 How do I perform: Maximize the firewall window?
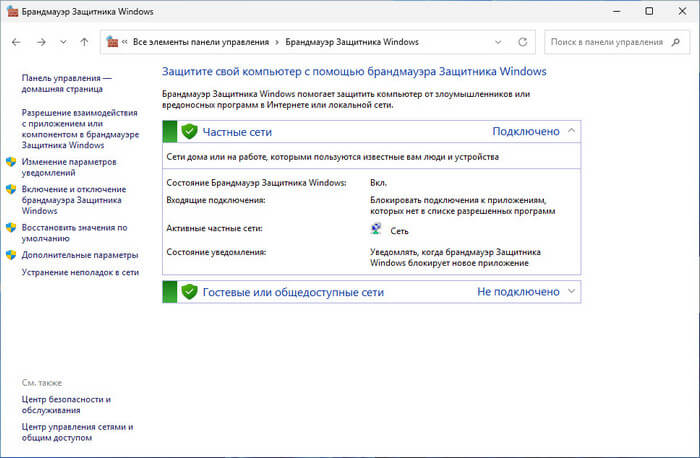650,11
